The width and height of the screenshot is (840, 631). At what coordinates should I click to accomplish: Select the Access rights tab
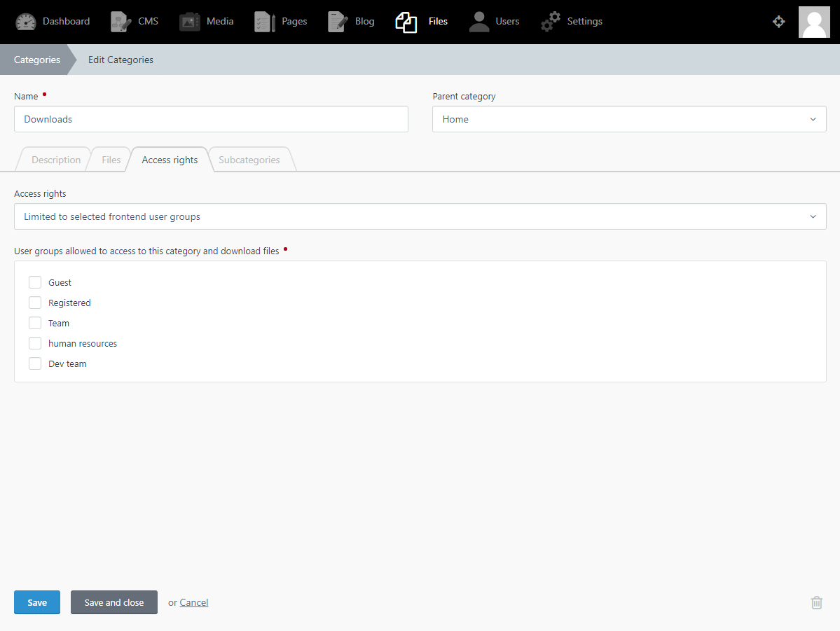pos(170,160)
